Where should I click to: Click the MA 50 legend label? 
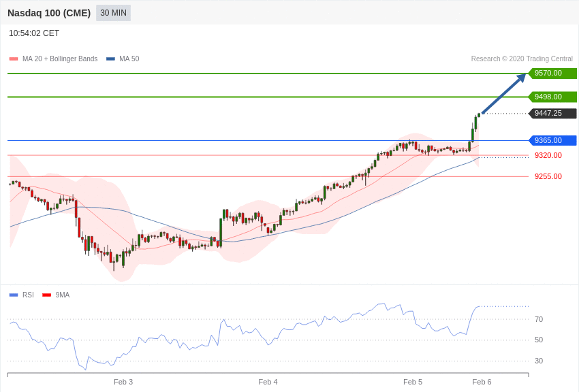coord(129,59)
